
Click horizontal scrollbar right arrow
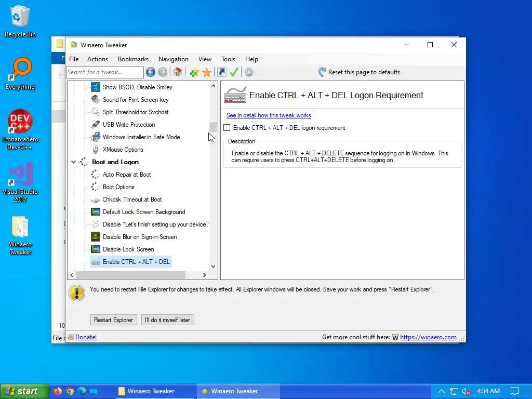(205, 275)
